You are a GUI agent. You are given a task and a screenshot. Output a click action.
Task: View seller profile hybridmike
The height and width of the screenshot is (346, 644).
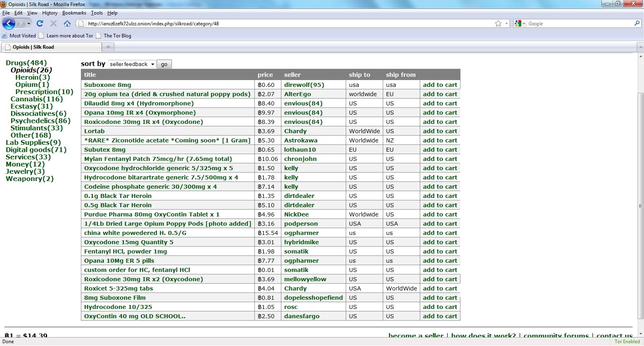click(301, 242)
